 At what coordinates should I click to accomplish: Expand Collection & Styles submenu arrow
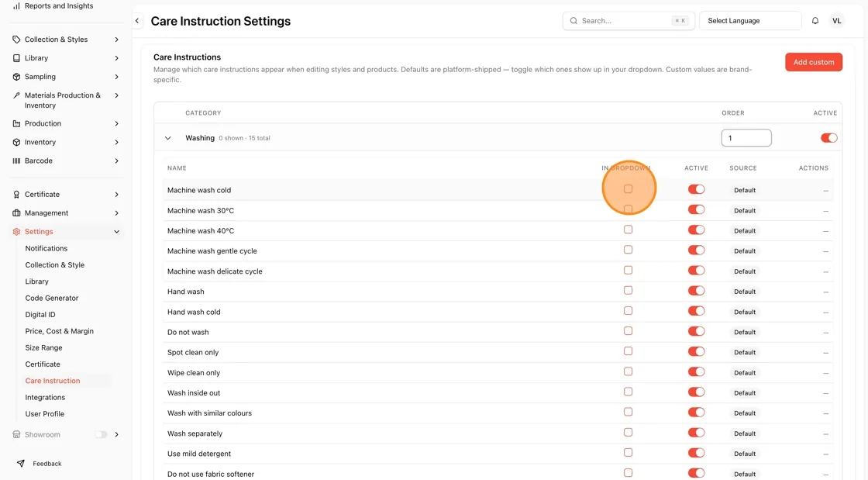click(116, 40)
